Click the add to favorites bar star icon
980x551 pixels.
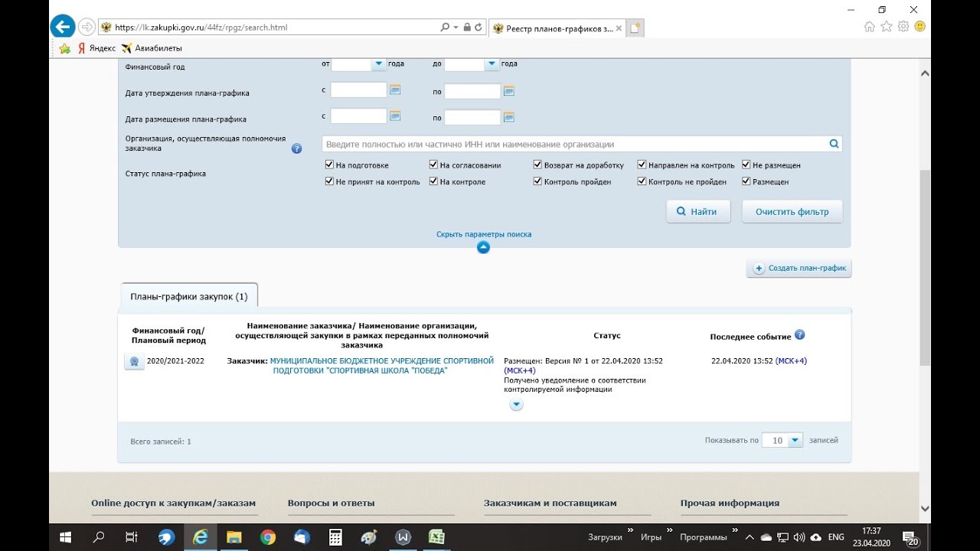point(65,48)
